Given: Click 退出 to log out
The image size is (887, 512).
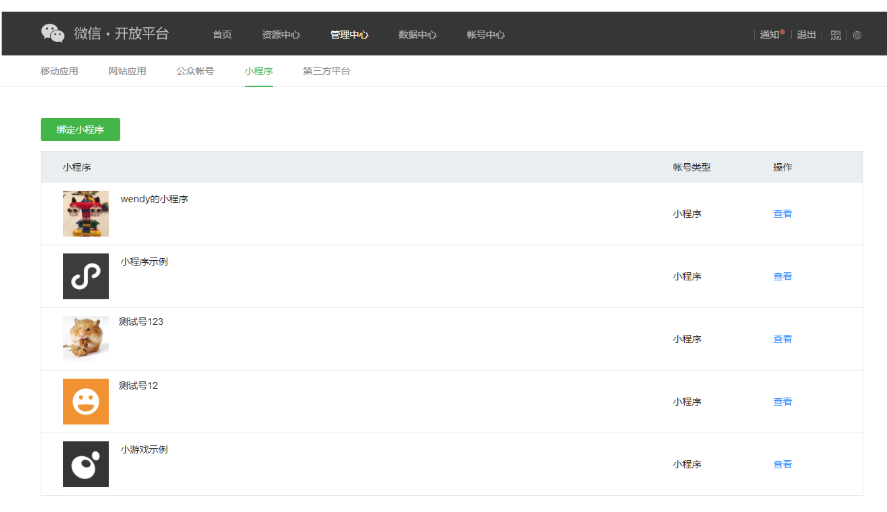Looking at the screenshot, I should [806, 35].
